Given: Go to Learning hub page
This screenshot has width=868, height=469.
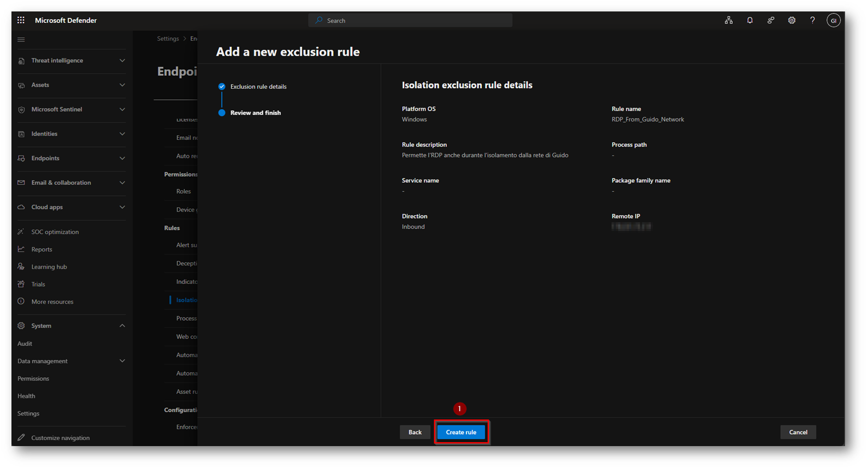Looking at the screenshot, I should click(49, 267).
